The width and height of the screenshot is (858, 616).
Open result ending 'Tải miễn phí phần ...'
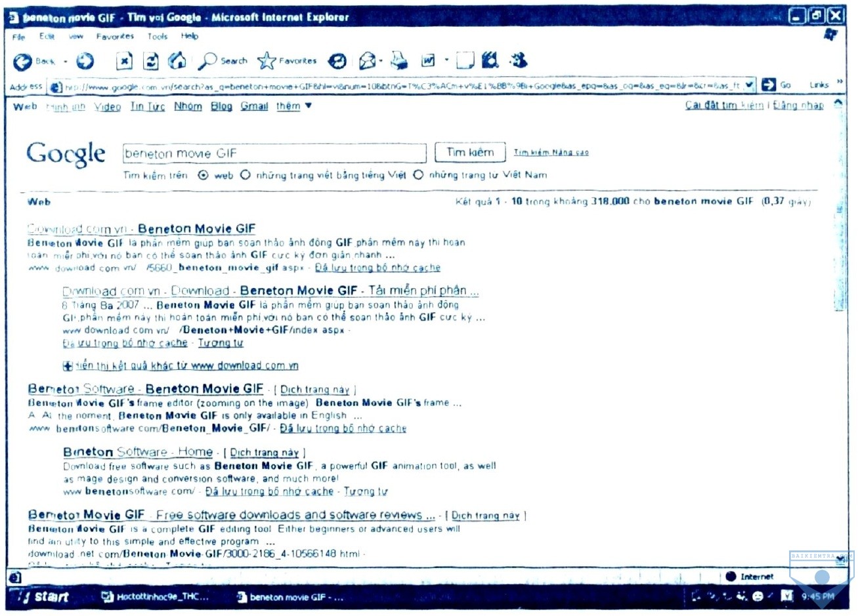point(270,291)
